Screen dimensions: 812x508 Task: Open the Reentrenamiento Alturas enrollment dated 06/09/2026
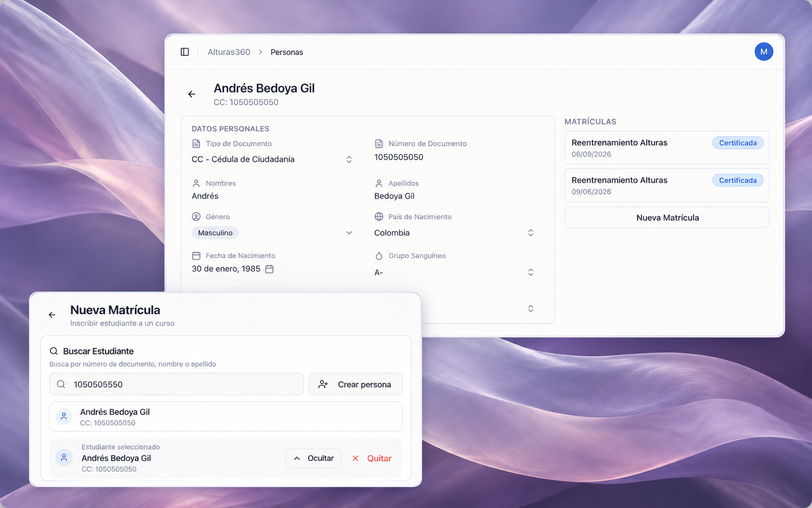667,148
